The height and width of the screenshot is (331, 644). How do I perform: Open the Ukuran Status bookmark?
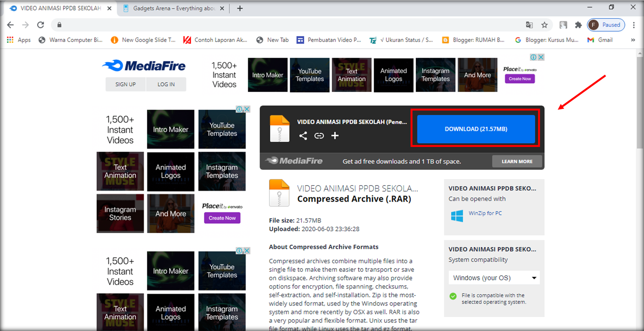(401, 40)
